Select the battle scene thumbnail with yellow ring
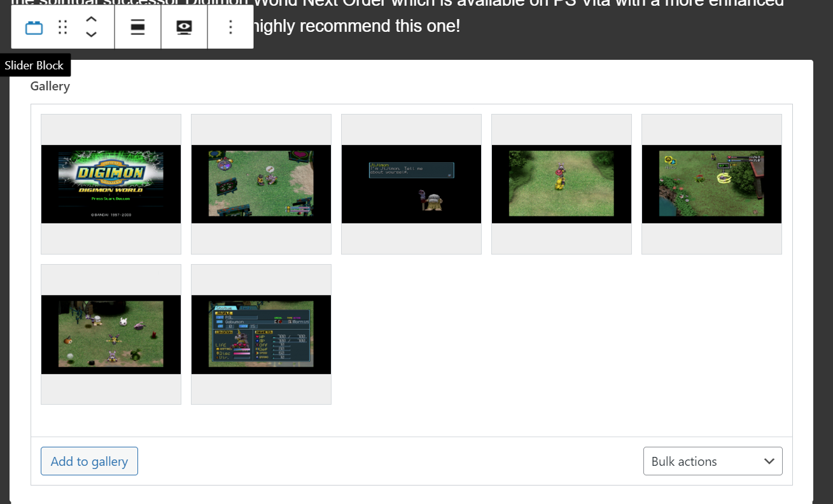The image size is (833, 504). (x=711, y=184)
